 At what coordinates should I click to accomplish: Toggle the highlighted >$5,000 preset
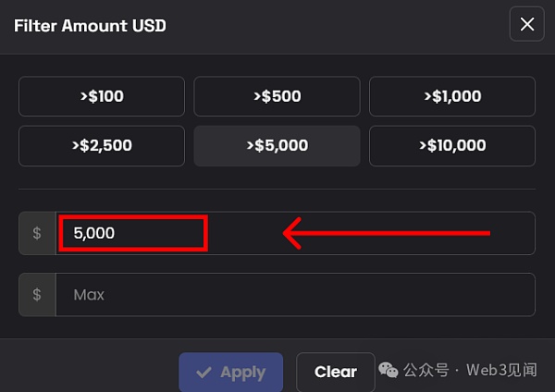coord(277,145)
